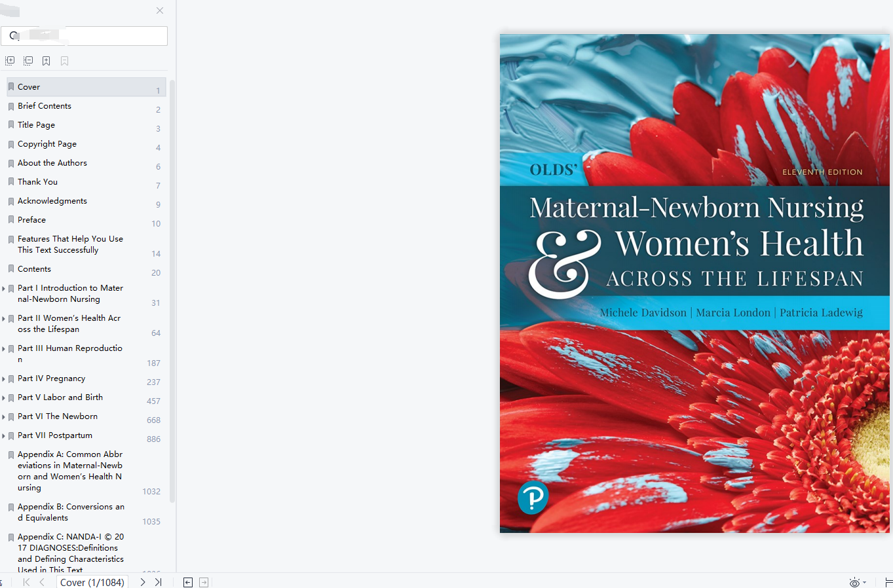Add a new bookmark icon
893x588 pixels.
coord(47,61)
